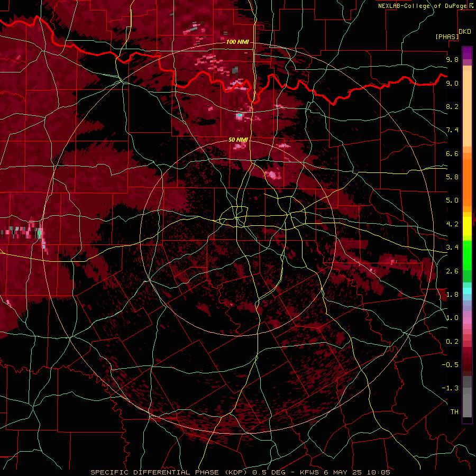
Task: Click the 1.0 scale value
Action: point(452,318)
